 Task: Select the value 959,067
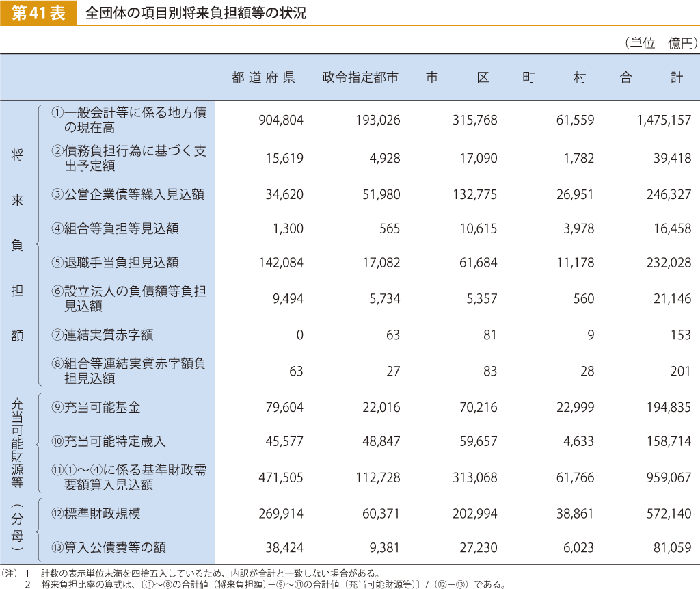click(x=669, y=477)
